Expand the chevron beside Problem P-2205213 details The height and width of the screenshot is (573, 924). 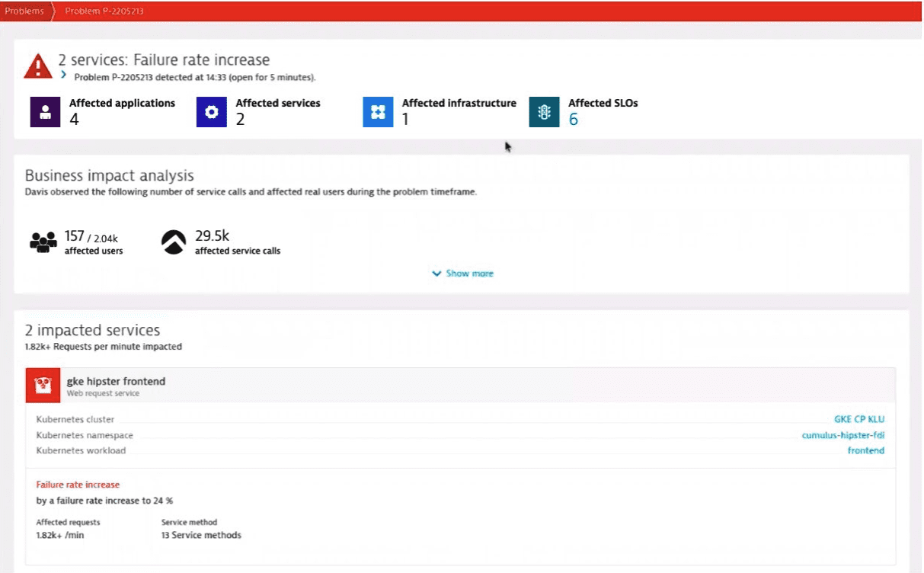[62, 76]
